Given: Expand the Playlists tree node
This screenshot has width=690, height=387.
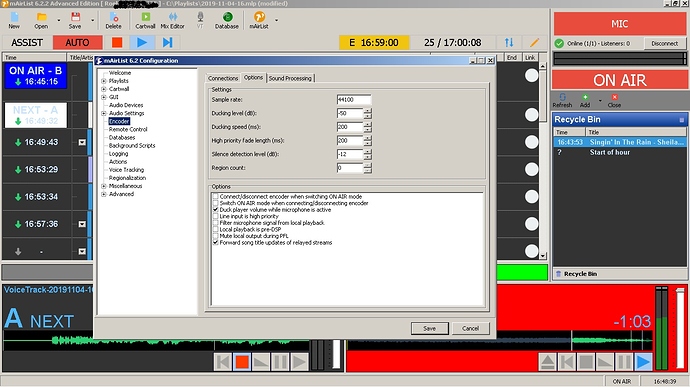Looking at the screenshot, I should coord(104,81).
